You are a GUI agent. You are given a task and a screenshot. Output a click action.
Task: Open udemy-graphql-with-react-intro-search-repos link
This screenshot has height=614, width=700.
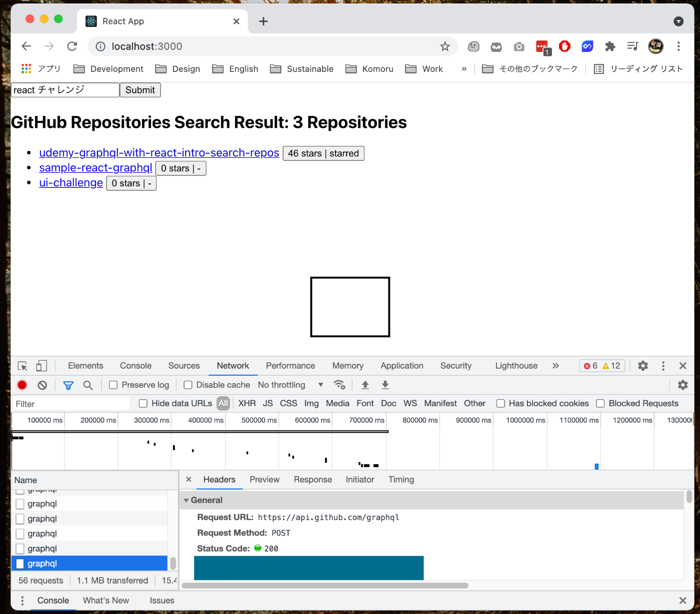coord(159,153)
